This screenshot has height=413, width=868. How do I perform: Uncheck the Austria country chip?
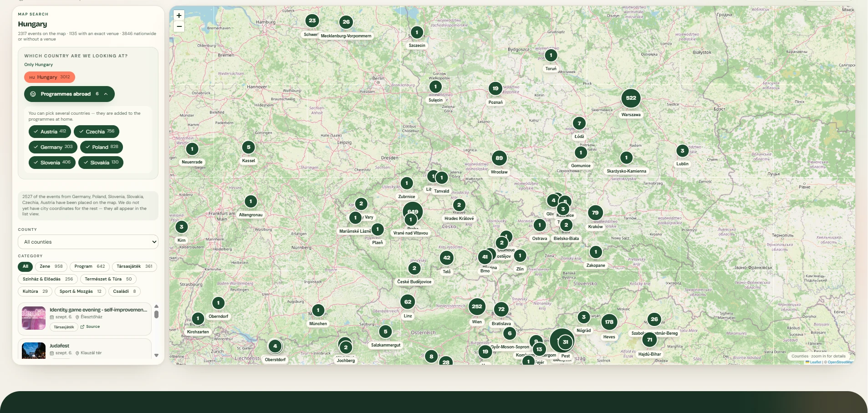click(x=50, y=132)
